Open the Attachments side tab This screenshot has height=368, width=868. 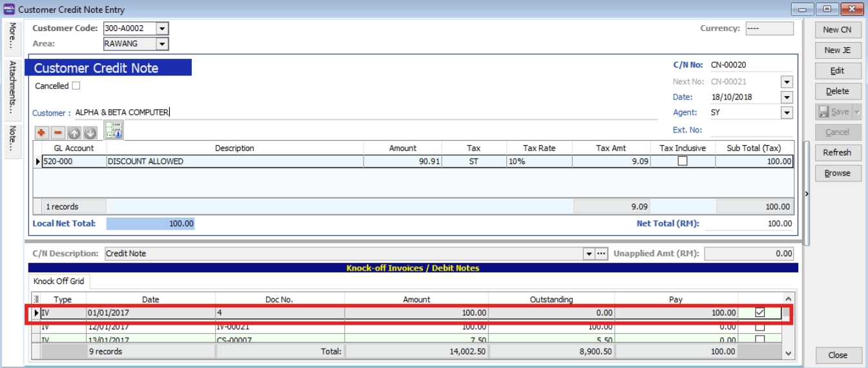coord(12,87)
